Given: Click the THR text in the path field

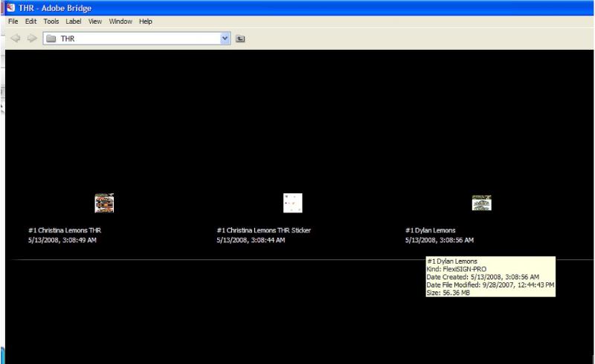Looking at the screenshot, I should [68, 39].
